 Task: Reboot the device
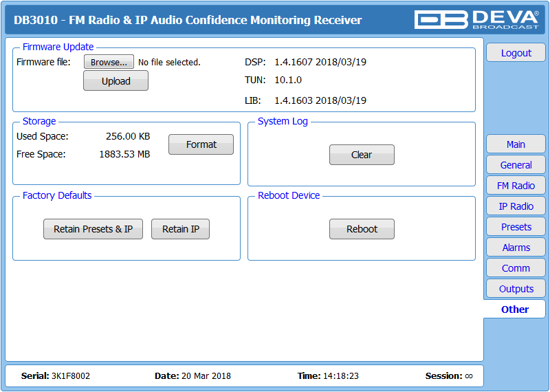point(362,229)
